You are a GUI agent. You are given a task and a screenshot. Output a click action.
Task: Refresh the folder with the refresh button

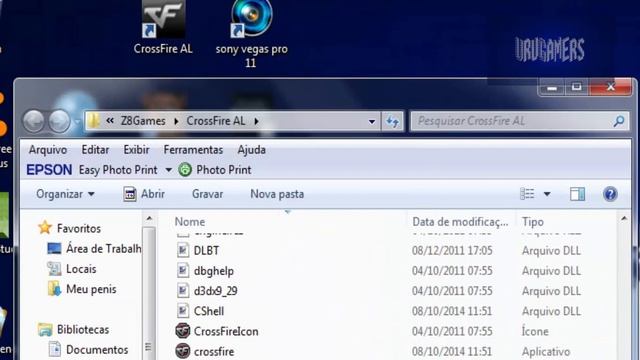pyautogui.click(x=392, y=121)
